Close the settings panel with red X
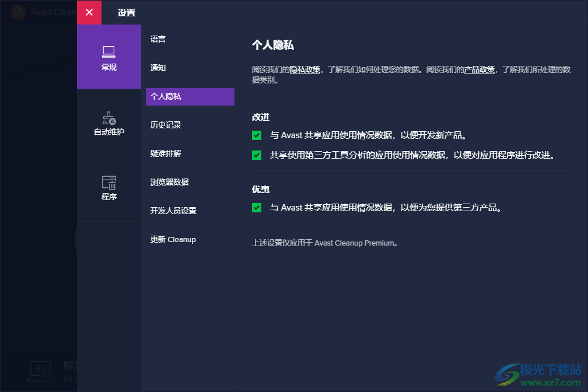This screenshot has width=588, height=392. click(x=89, y=12)
